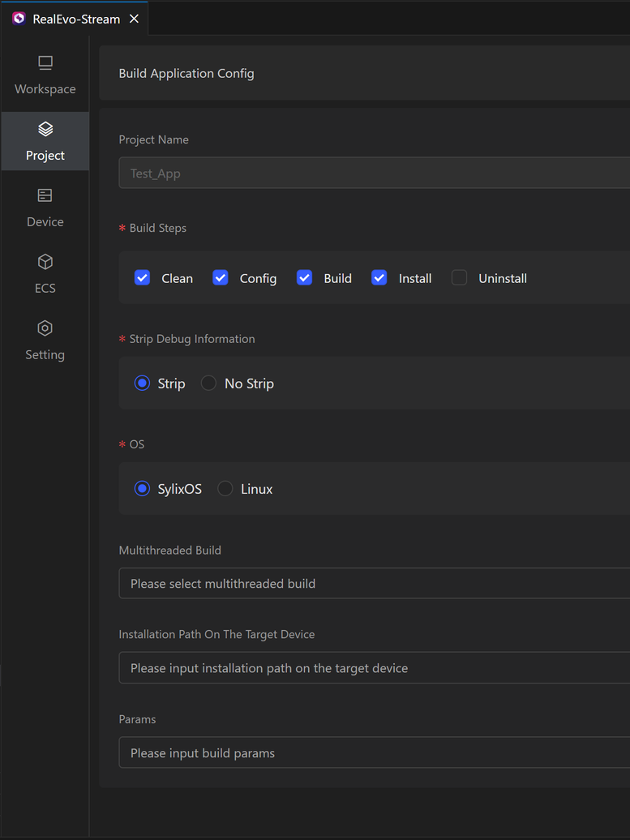Open the Workspace sidebar icon
This screenshot has height=840, width=630.
tap(45, 63)
